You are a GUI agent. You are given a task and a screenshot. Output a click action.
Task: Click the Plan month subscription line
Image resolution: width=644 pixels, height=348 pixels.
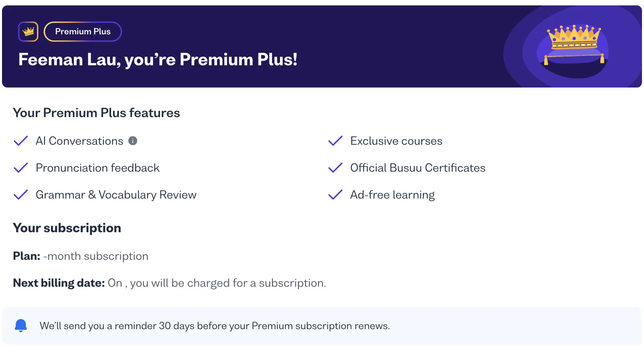[x=81, y=256]
